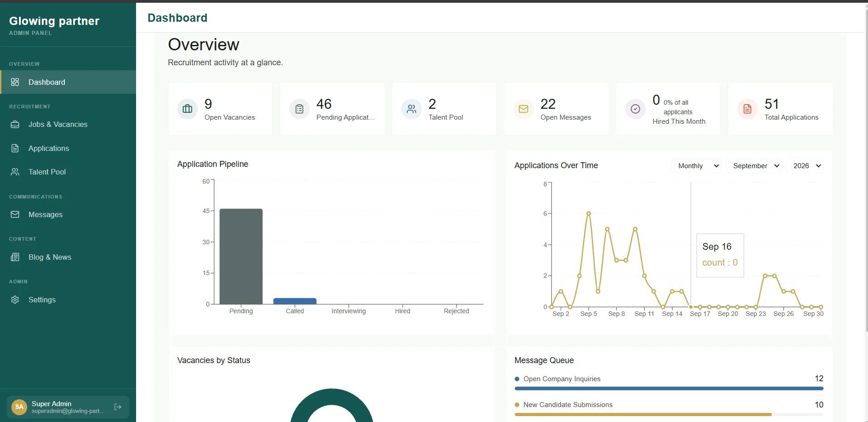Click the Talent Pool users card icon
Image resolution: width=868 pixels, height=422 pixels.
[x=411, y=109]
